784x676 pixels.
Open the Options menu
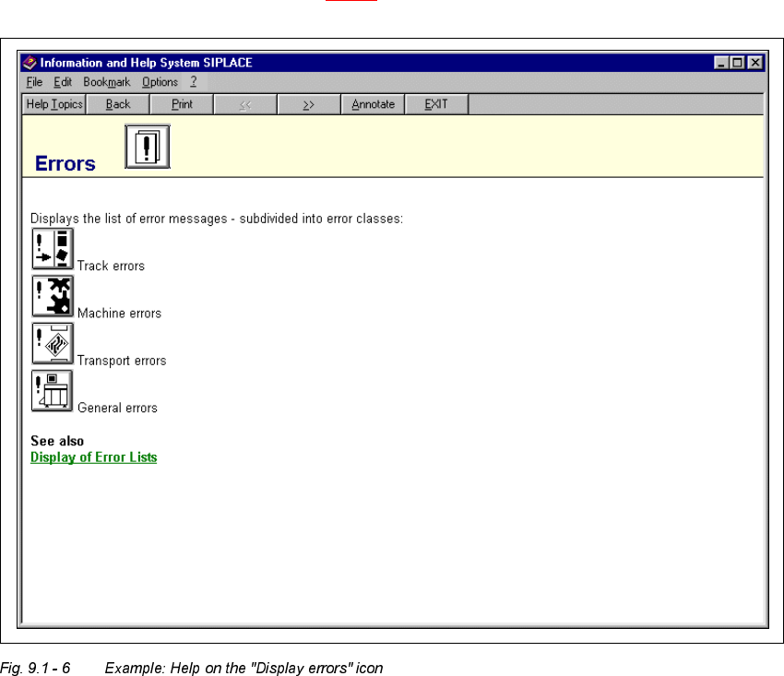tap(160, 82)
